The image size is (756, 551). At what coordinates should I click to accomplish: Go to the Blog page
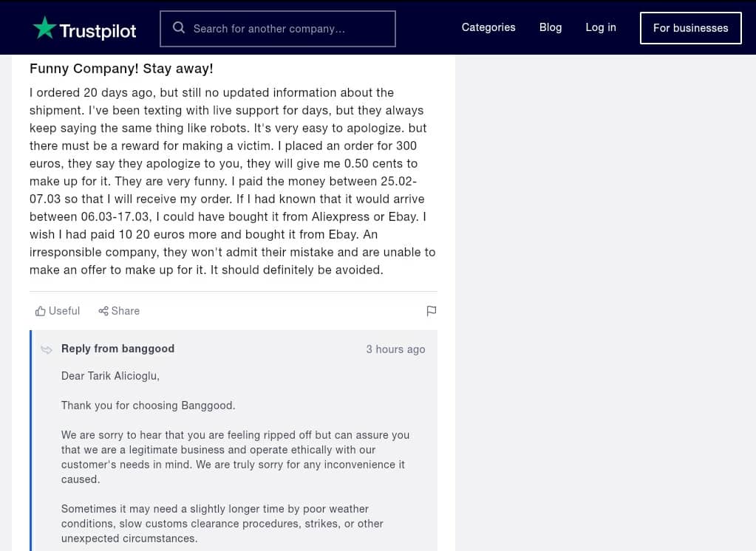click(551, 27)
